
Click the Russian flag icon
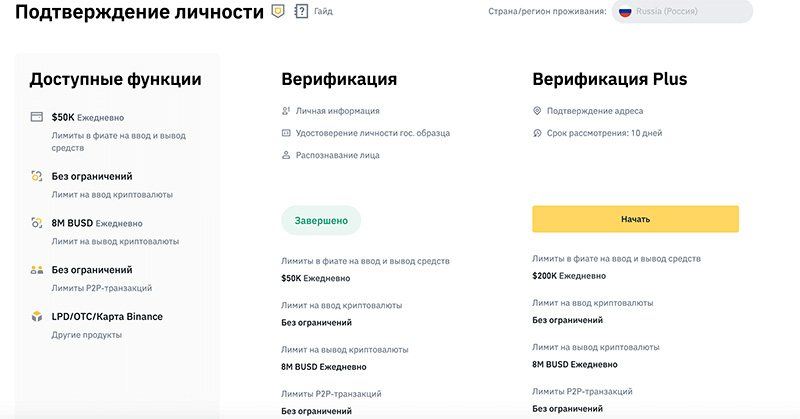pos(625,12)
